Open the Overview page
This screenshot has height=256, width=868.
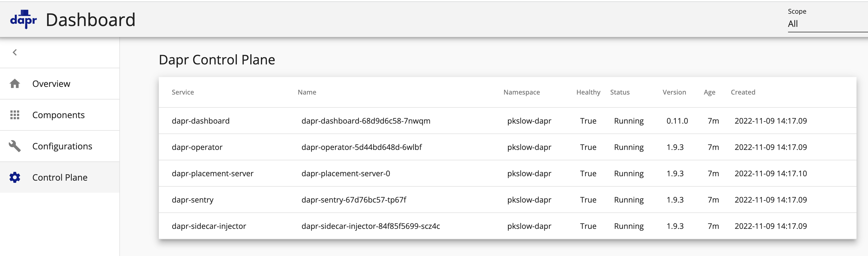click(x=60, y=84)
